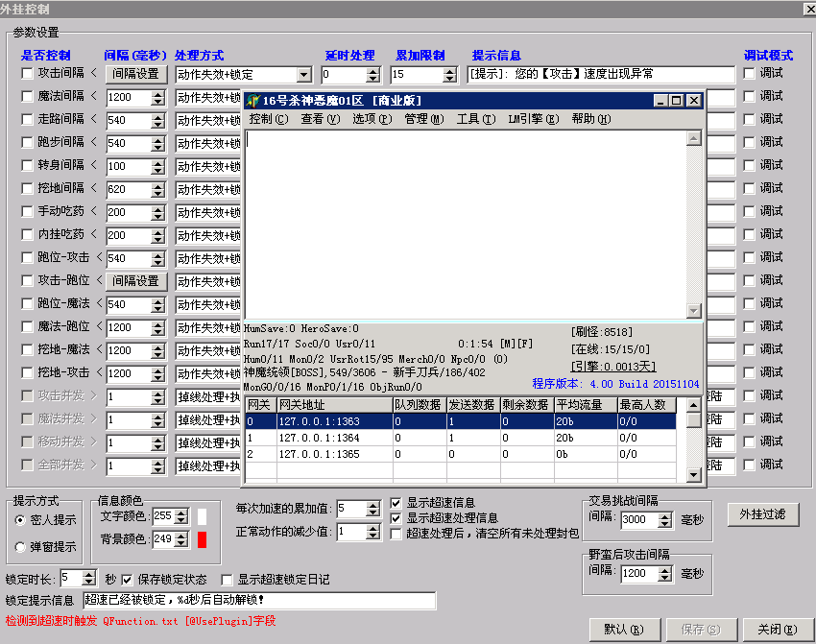
Task: Click the gateway list scroll-down arrow
Action: click(x=693, y=474)
